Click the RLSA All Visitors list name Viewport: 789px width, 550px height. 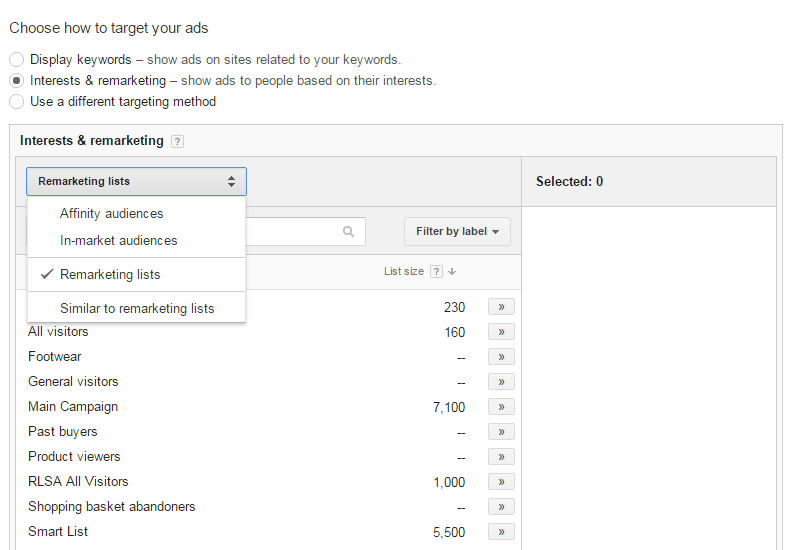(78, 482)
